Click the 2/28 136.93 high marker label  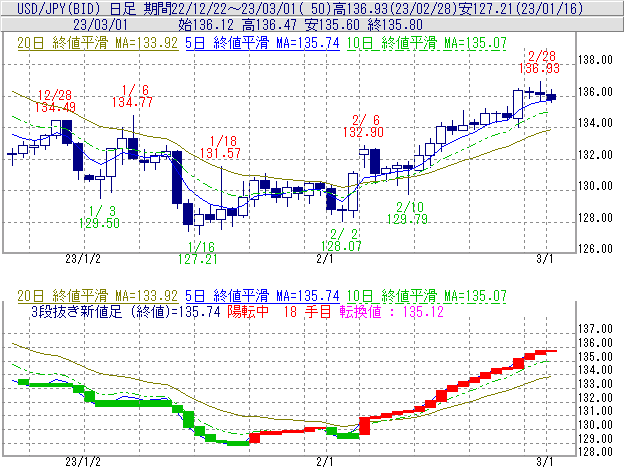(539, 62)
